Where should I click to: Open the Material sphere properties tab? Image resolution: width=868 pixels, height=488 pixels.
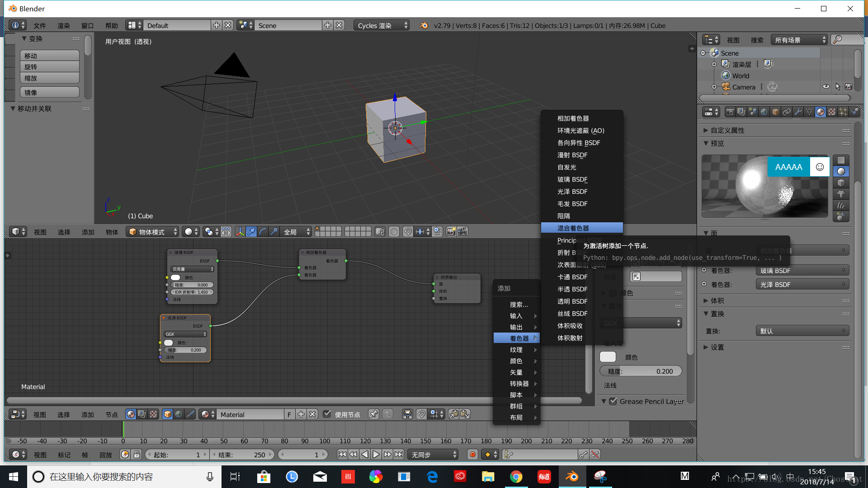[821, 112]
